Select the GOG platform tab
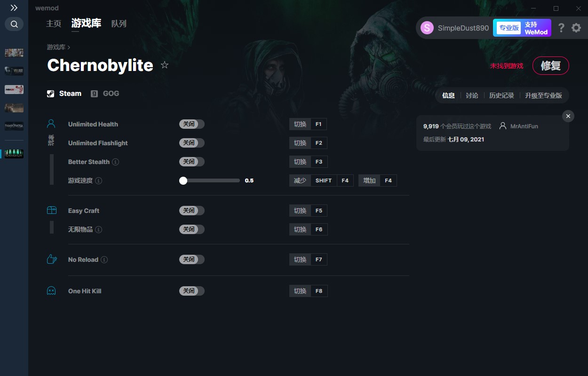 click(105, 94)
